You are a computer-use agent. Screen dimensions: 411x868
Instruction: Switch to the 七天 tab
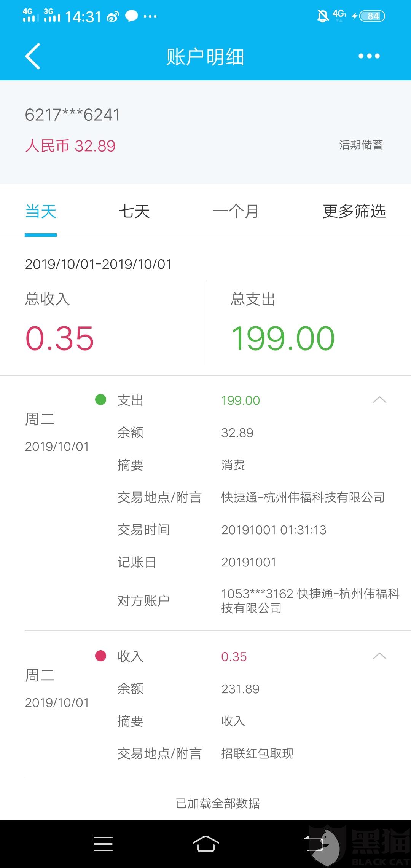(x=134, y=211)
